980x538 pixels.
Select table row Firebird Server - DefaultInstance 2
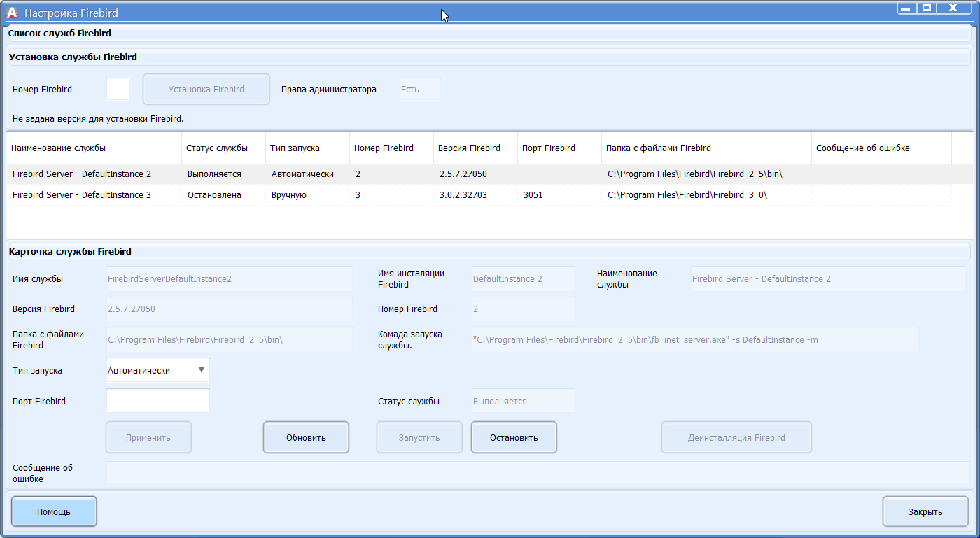pyautogui.click(x=490, y=174)
